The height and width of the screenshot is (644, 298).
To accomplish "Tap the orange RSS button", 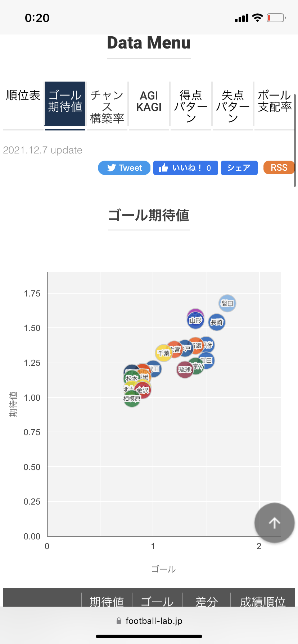I will [x=279, y=168].
